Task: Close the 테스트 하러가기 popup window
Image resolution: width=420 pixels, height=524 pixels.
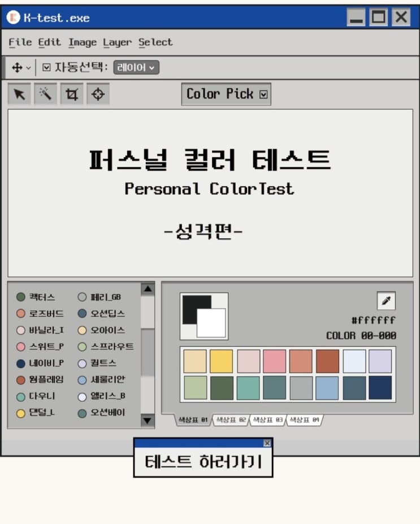Action: (267, 443)
